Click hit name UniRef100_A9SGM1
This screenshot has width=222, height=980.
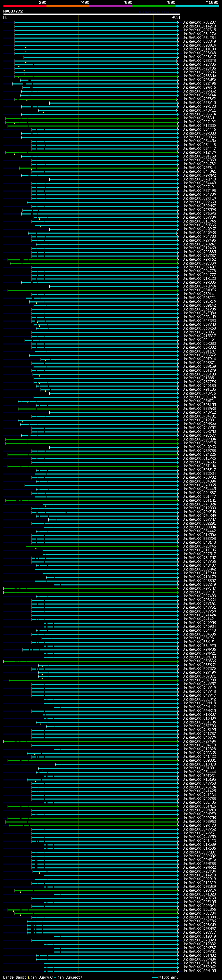tap(199, 118)
